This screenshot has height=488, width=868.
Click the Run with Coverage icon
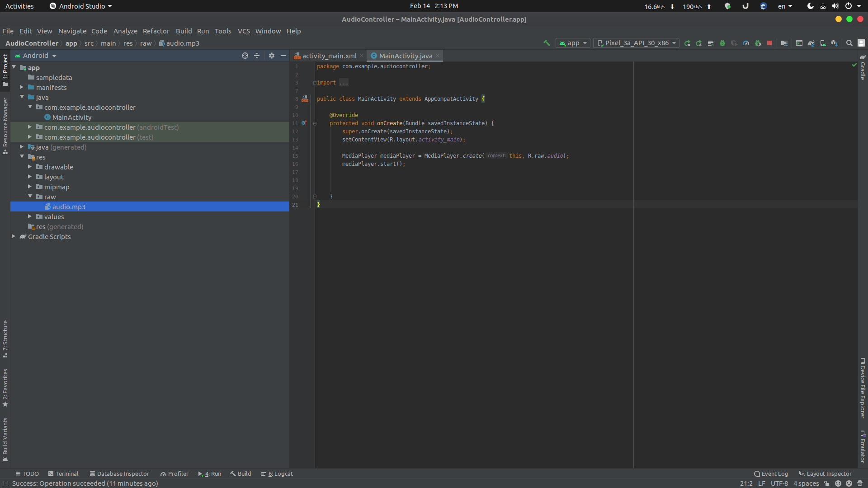[734, 43]
